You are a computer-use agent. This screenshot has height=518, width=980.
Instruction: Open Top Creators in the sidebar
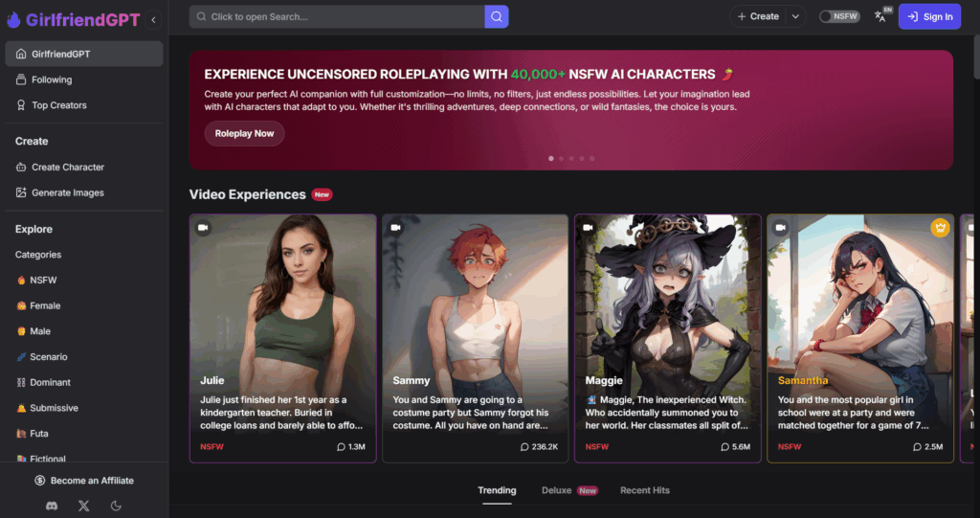pos(58,105)
